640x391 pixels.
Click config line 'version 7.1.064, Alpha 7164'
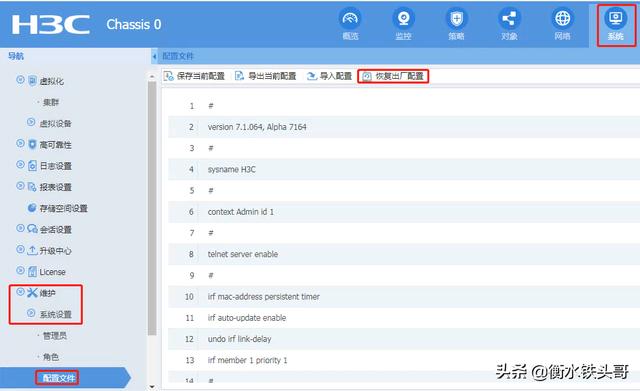(x=257, y=127)
